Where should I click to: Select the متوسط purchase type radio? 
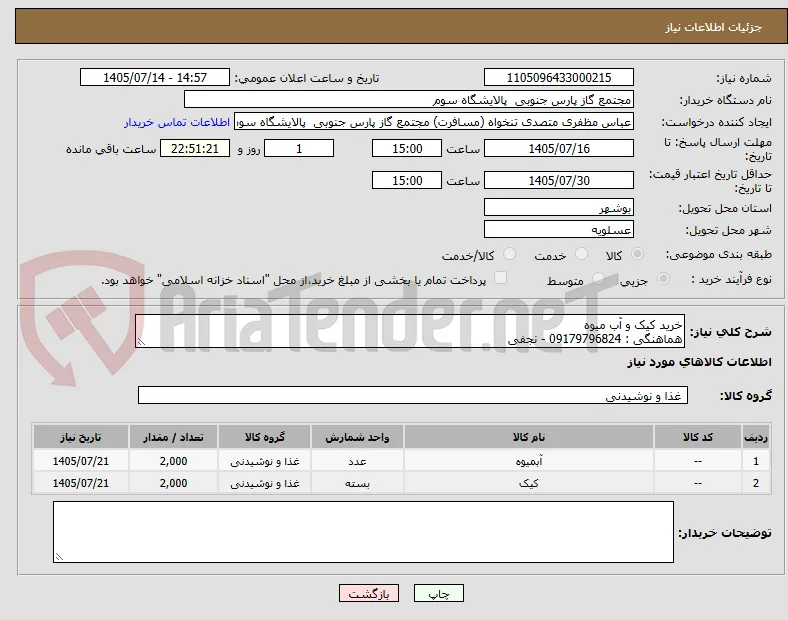click(x=598, y=278)
